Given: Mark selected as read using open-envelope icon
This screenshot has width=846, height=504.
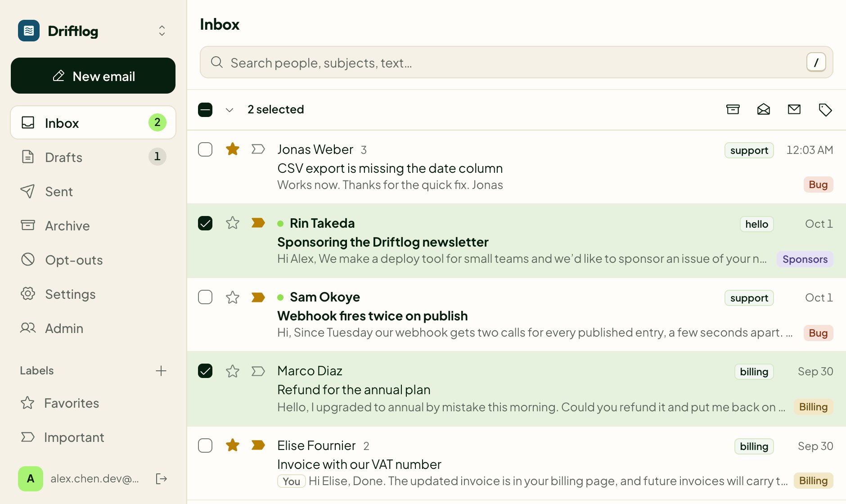Looking at the screenshot, I should 764,109.
